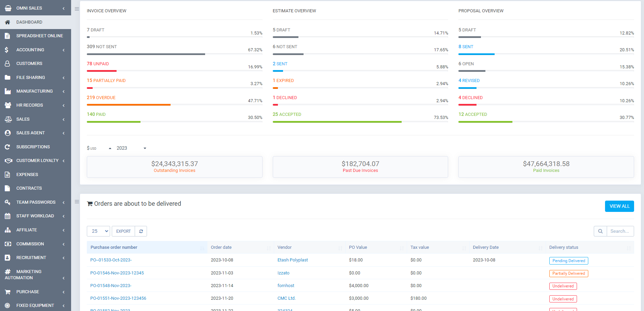Open the 25 rows per page dropdown
The height and width of the screenshot is (311, 644).
pyautogui.click(x=98, y=231)
